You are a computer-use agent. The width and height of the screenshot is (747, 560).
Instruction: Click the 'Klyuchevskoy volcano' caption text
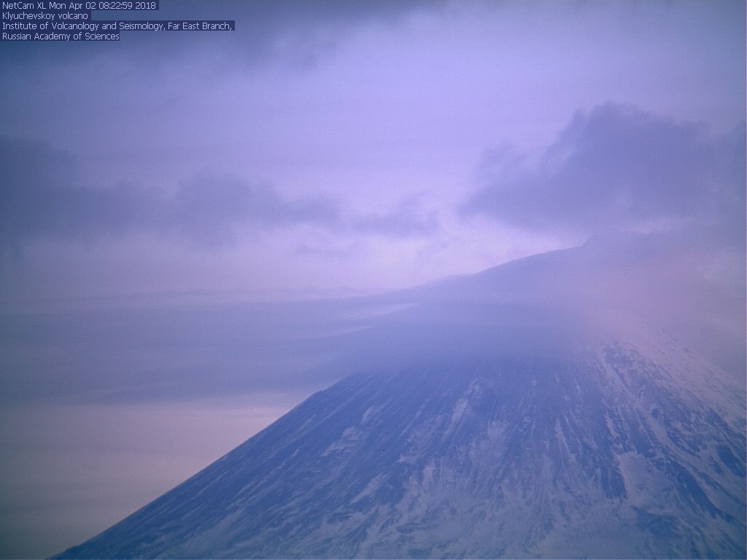point(45,16)
